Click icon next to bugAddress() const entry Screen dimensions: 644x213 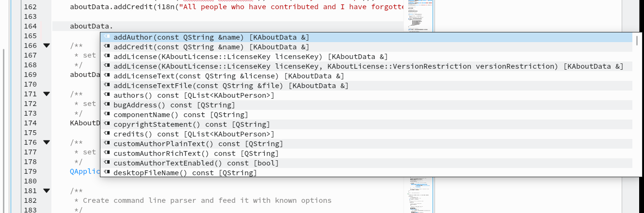107,105
